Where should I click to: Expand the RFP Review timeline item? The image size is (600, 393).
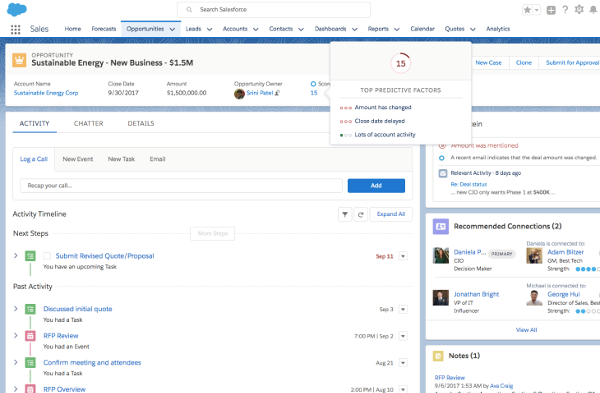tap(16, 335)
